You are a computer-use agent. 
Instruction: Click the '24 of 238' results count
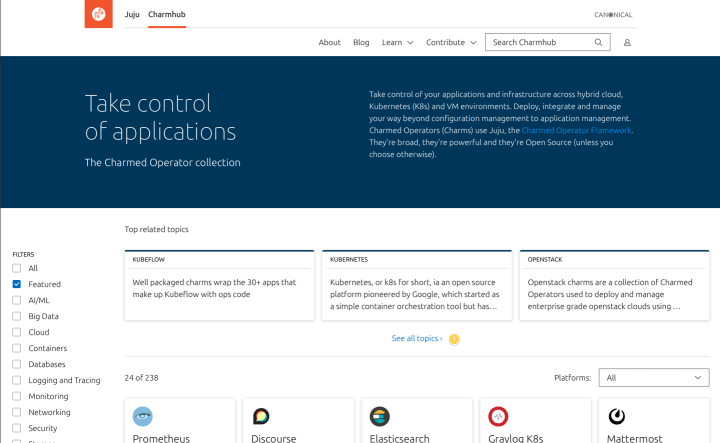(x=141, y=378)
